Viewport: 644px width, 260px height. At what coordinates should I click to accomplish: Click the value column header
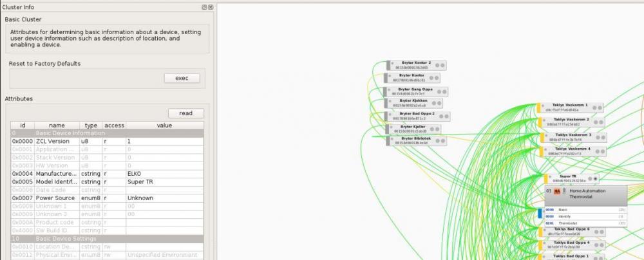pos(164,125)
